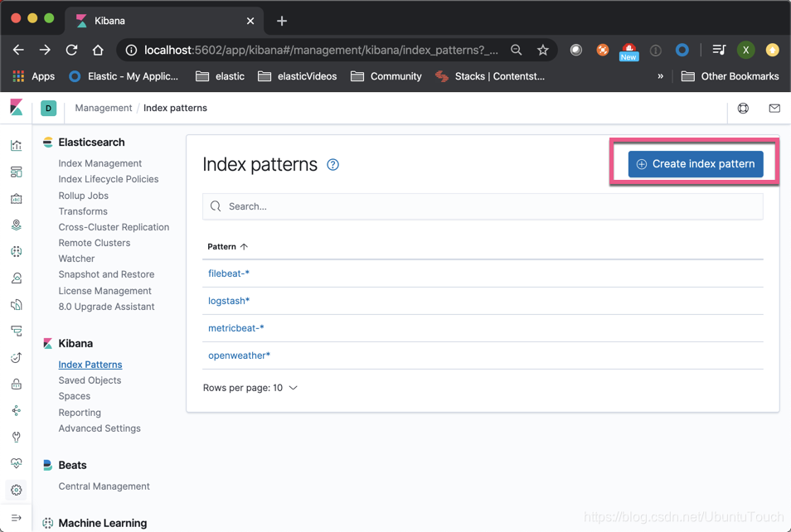
Task: Click the Create index pattern button
Action: pyautogui.click(x=695, y=163)
